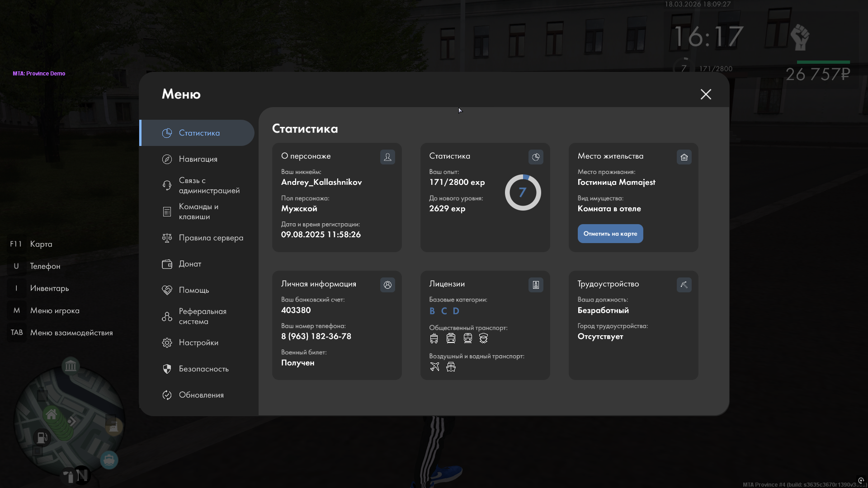The height and width of the screenshot is (488, 868).
Task: Click the level 7 experience progress ring
Action: point(523,192)
